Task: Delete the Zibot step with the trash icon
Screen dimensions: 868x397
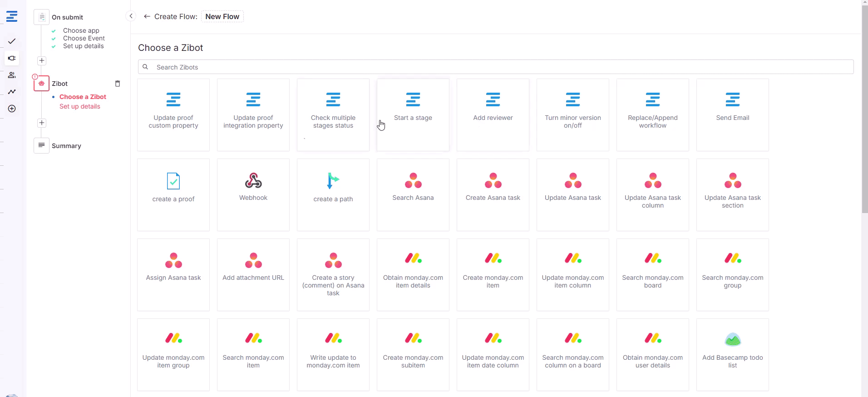Action: point(118,84)
